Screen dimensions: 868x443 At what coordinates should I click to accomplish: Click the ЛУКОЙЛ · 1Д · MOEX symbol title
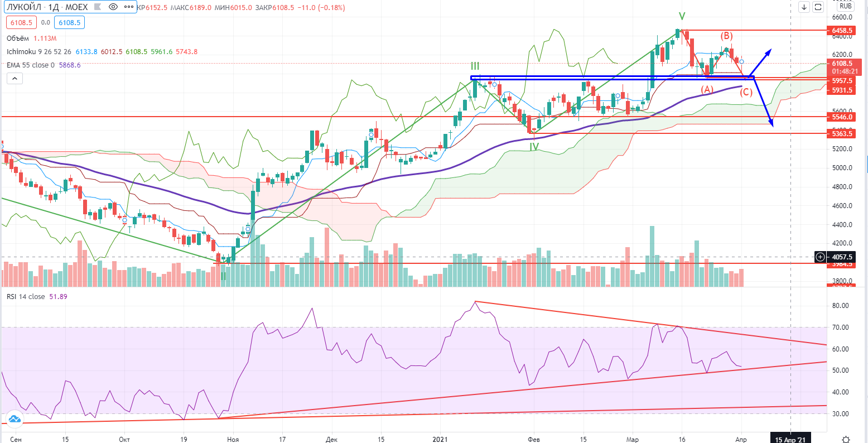click(46, 7)
